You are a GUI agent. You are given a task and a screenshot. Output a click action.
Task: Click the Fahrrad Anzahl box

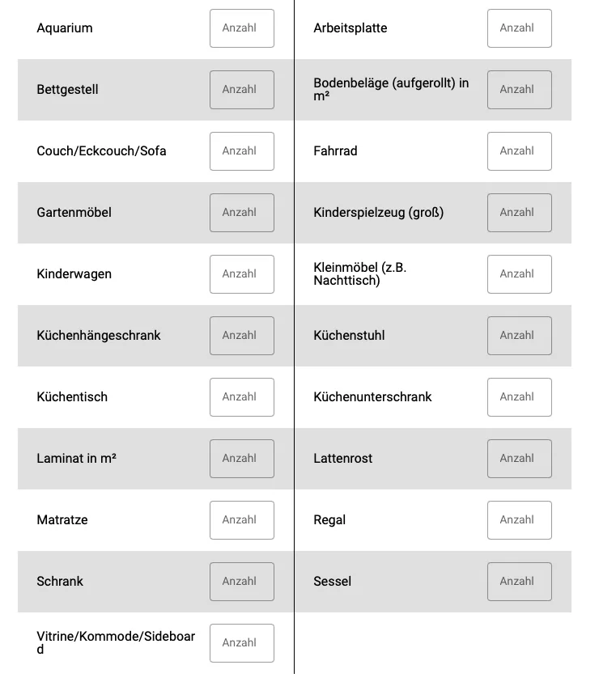click(520, 151)
